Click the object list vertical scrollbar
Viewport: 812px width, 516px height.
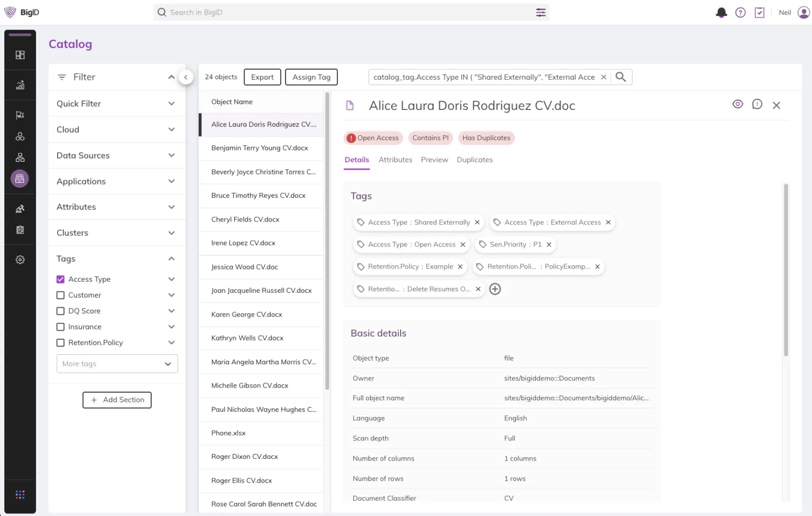tap(327, 241)
